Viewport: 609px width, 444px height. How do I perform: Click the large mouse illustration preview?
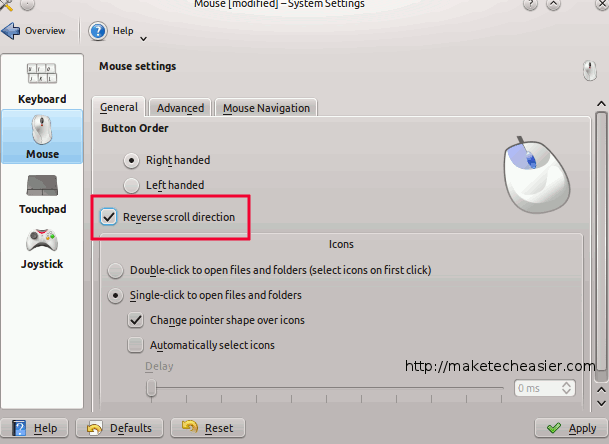click(537, 175)
